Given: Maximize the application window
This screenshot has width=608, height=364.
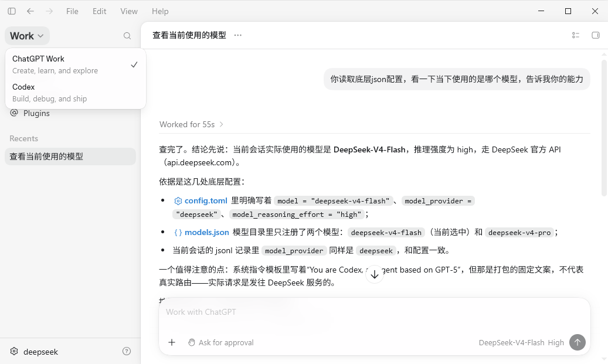Looking at the screenshot, I should coord(568,11).
